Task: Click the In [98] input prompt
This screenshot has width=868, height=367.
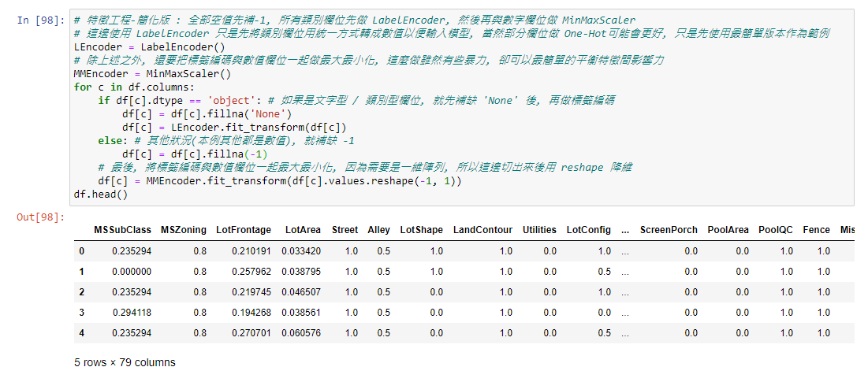Action: (40, 20)
